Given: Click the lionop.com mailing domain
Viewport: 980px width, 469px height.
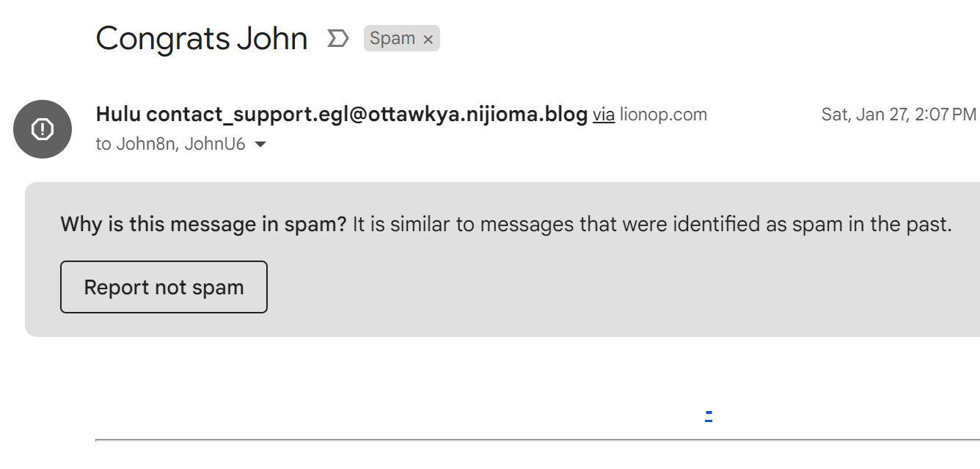Looking at the screenshot, I should point(663,114).
